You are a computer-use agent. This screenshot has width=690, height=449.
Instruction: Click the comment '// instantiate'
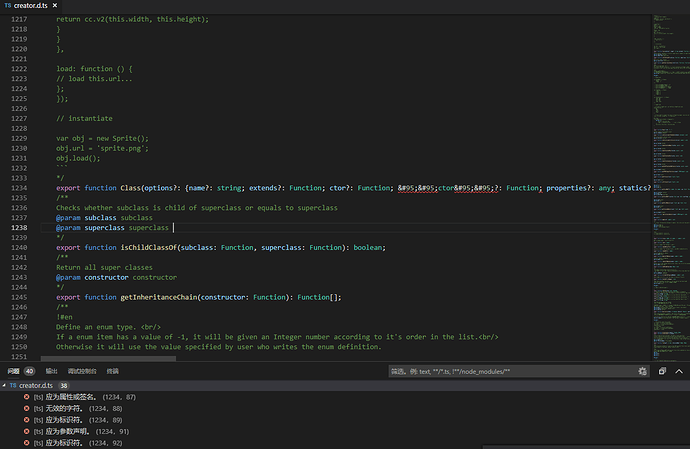[84, 118]
